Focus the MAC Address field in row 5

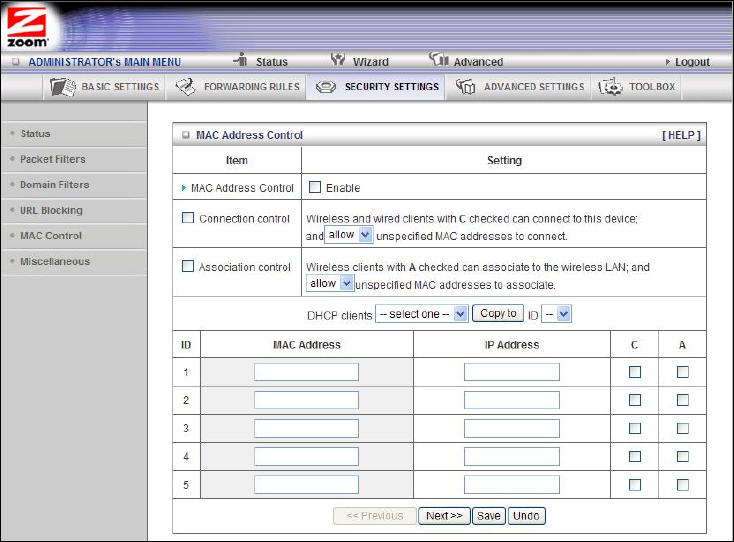pyautogui.click(x=307, y=485)
